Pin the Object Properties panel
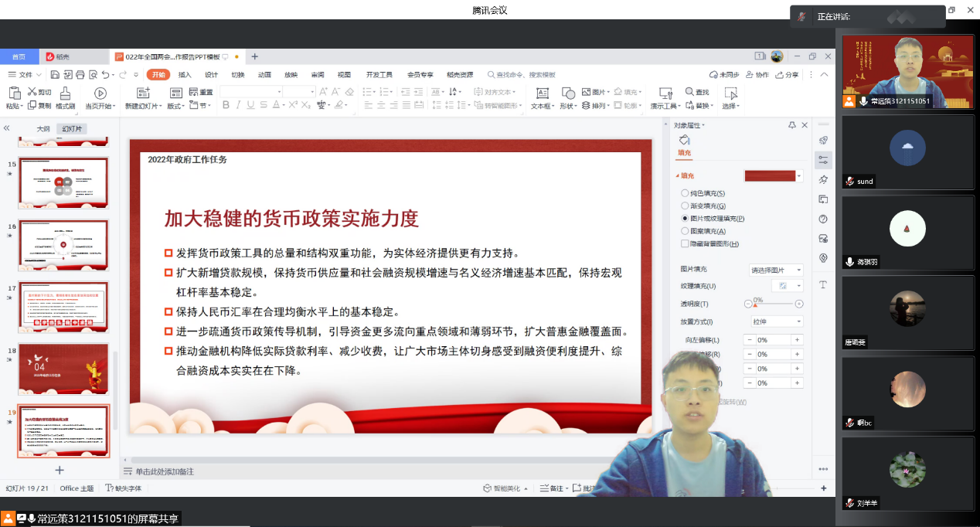Image resolution: width=980 pixels, height=527 pixels. 792,125
